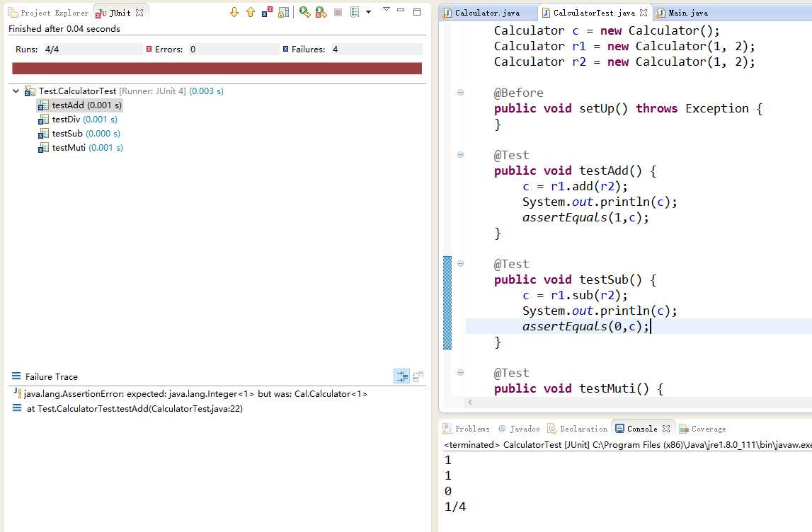Close the JUnit view tab
This screenshot has height=532, width=812.
(139, 13)
